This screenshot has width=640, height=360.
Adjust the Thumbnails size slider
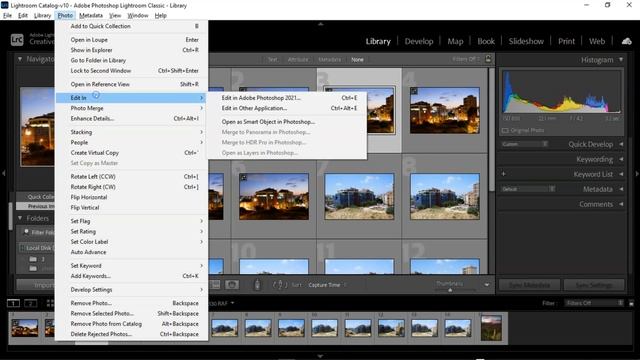(450, 290)
